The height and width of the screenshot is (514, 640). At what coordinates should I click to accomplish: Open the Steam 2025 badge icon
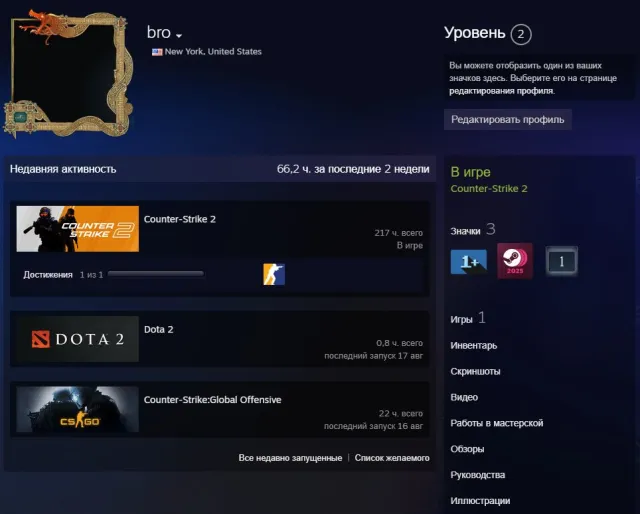(x=515, y=261)
